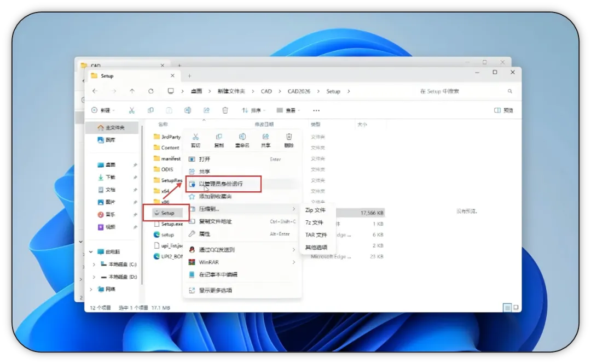Choose 在记事本中编辑 in the context menu
The height and width of the screenshot is (364, 591).
click(x=242, y=274)
